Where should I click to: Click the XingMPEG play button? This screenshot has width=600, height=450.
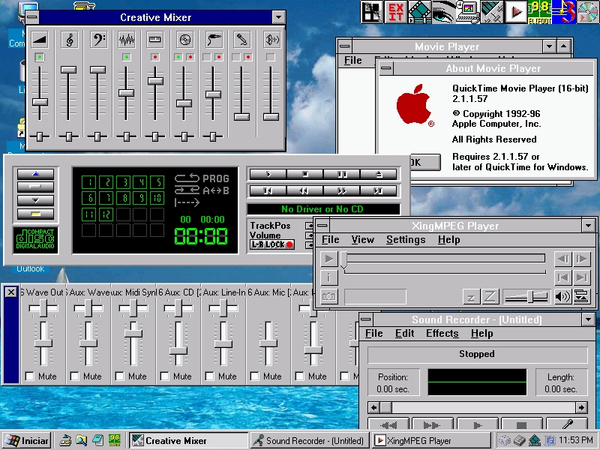coord(328,259)
